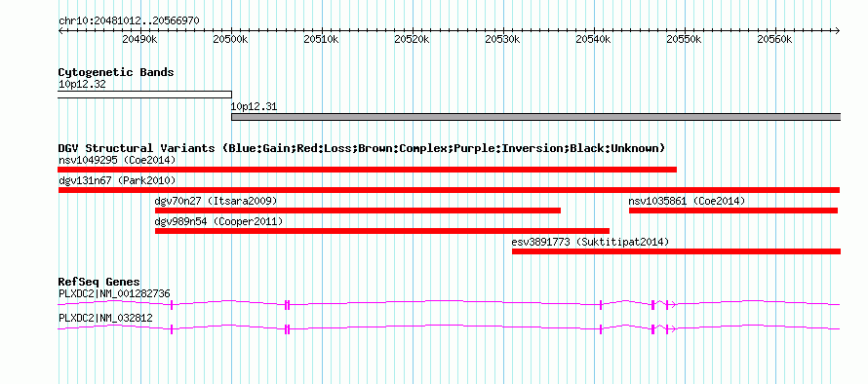
Task: Click the nsv1049295 (Coe2014) label
Action: (117, 160)
